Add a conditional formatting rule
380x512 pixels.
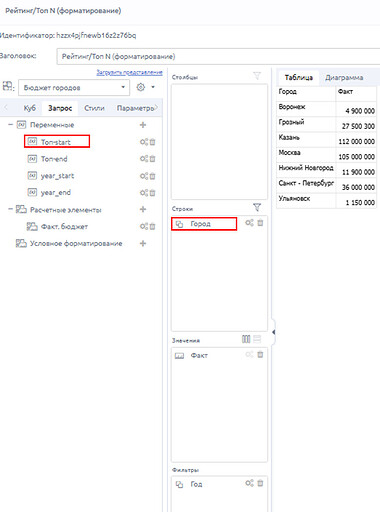pos(143,243)
